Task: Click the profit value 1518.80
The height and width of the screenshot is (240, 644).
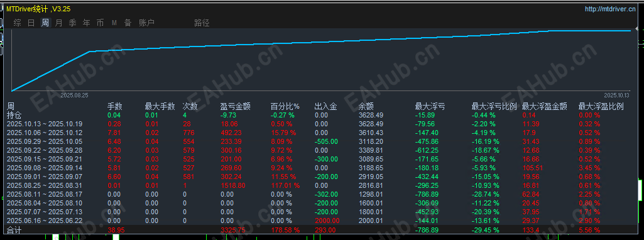Action: pyautogui.click(x=233, y=185)
